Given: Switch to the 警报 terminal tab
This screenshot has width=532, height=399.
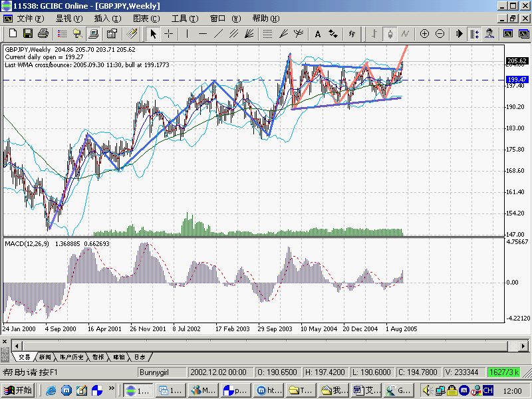Looking at the screenshot, I should [98, 357].
